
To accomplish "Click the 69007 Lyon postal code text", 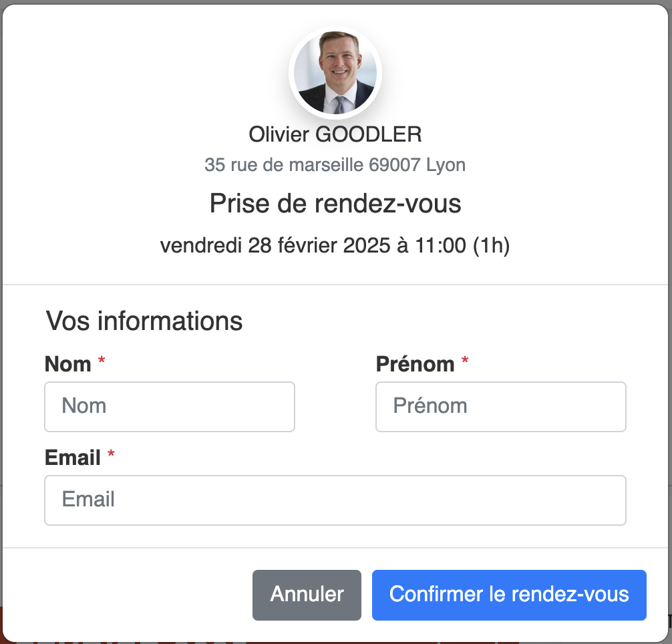I will [x=417, y=165].
